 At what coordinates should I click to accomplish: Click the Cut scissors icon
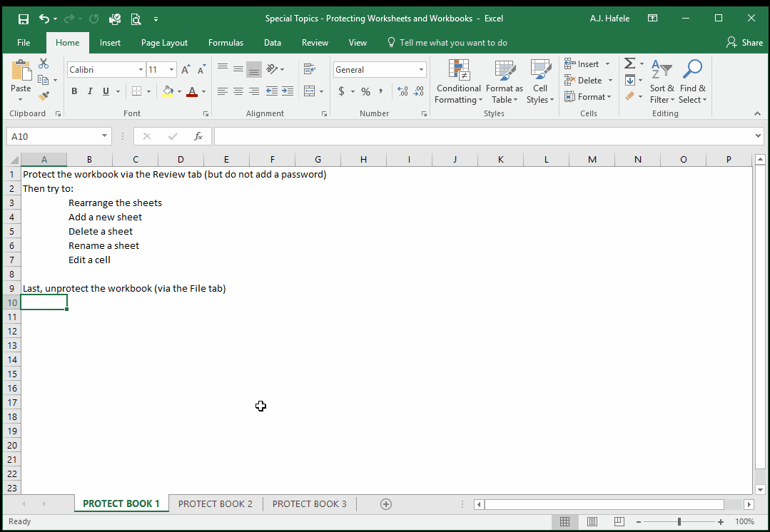coord(44,63)
